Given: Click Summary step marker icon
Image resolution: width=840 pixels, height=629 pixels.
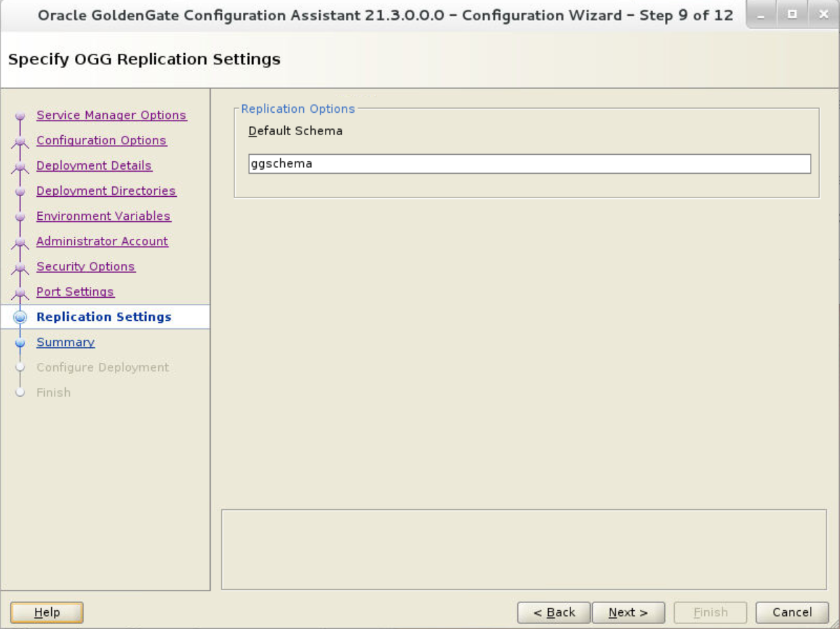Looking at the screenshot, I should 20,343.
